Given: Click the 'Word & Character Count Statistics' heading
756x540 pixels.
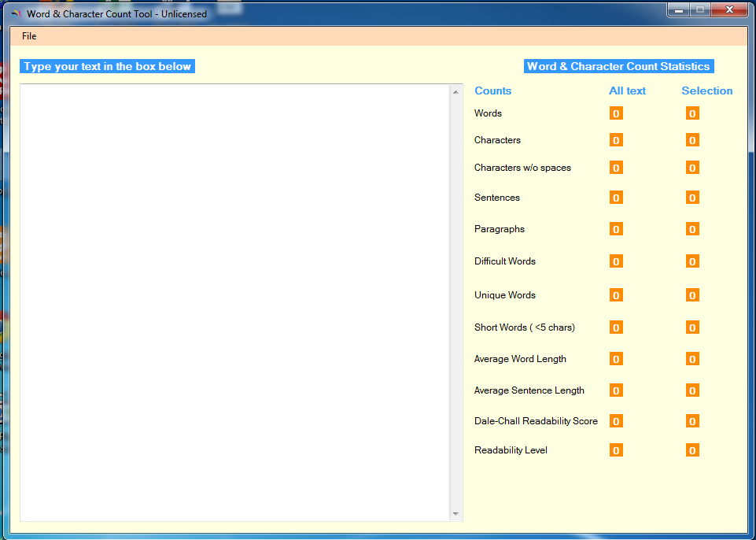Looking at the screenshot, I should click(x=618, y=67).
